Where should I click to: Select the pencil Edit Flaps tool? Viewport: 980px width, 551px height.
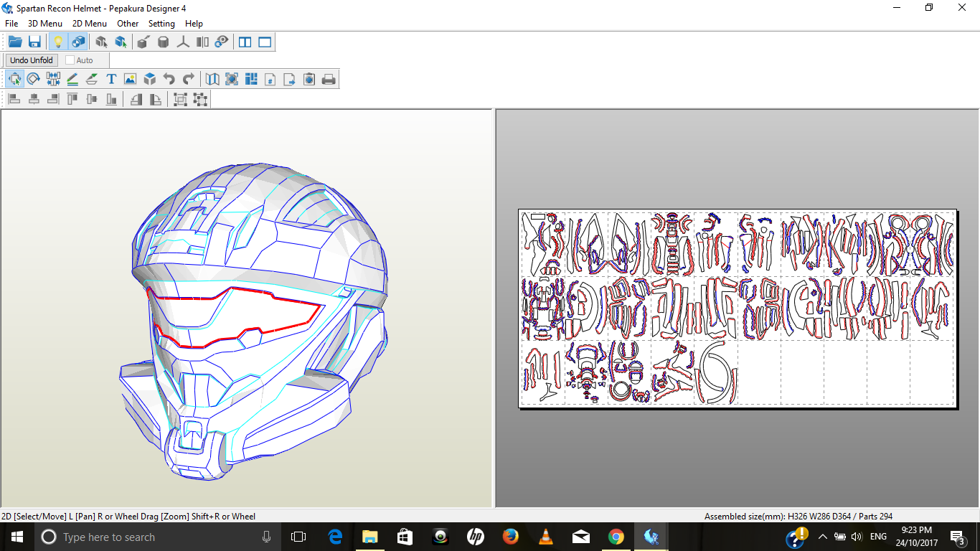pyautogui.click(x=72, y=79)
